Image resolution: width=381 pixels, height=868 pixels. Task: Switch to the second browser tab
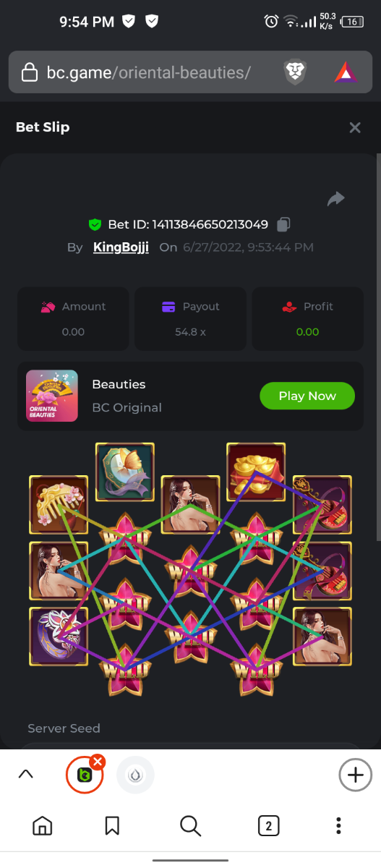[135, 775]
